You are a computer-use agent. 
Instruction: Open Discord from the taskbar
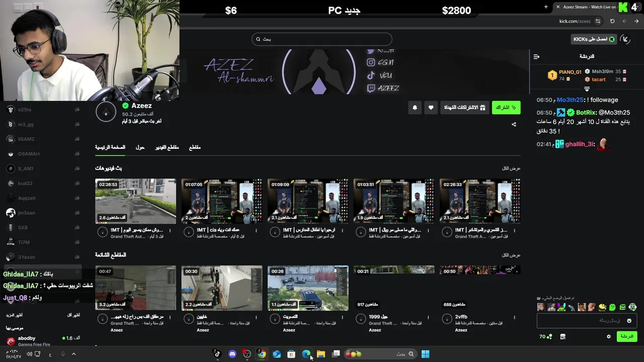[232, 354]
